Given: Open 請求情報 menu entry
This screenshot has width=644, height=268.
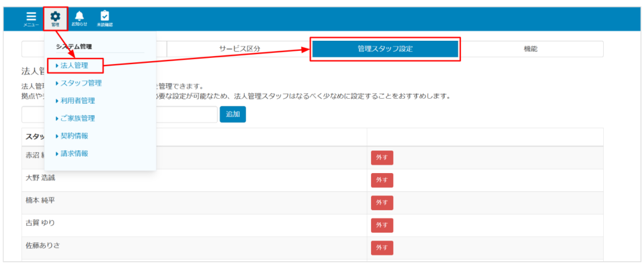Looking at the screenshot, I should [74, 154].
